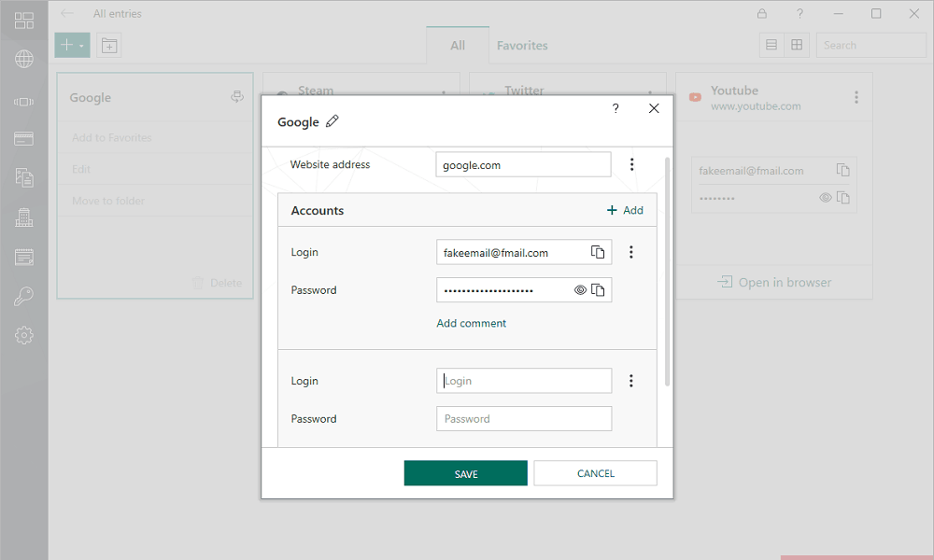Viewport: 934px width, 560px height.
Task: Edit the Google entry name pencil icon
Action: point(333,121)
